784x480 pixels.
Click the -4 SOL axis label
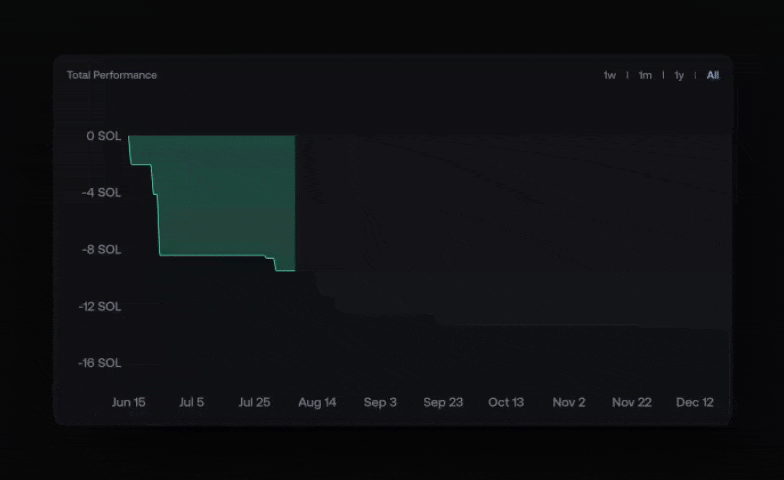tap(101, 193)
